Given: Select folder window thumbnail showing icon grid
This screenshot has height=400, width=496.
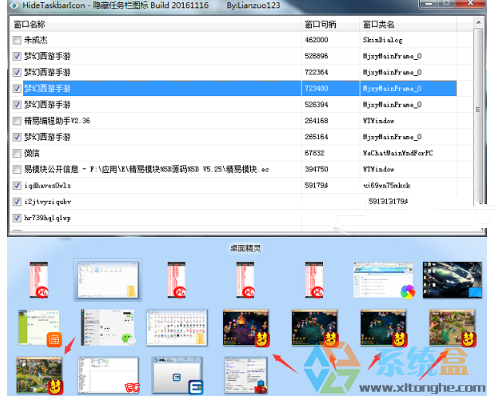Looking at the screenshot, I should click(177, 328).
